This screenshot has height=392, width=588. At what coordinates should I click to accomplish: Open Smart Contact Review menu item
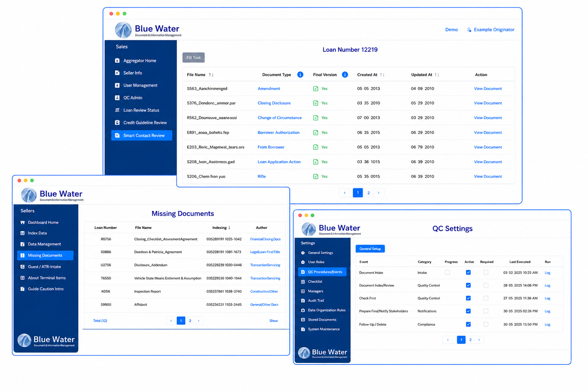tap(142, 136)
